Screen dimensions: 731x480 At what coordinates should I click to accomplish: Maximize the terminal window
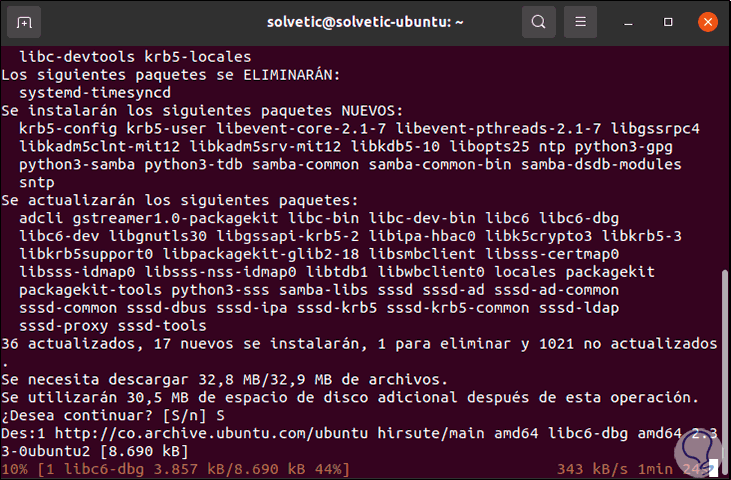tap(666, 21)
